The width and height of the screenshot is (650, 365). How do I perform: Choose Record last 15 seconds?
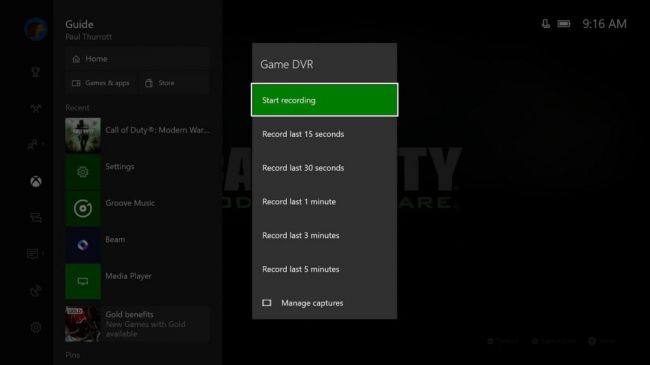(324, 134)
